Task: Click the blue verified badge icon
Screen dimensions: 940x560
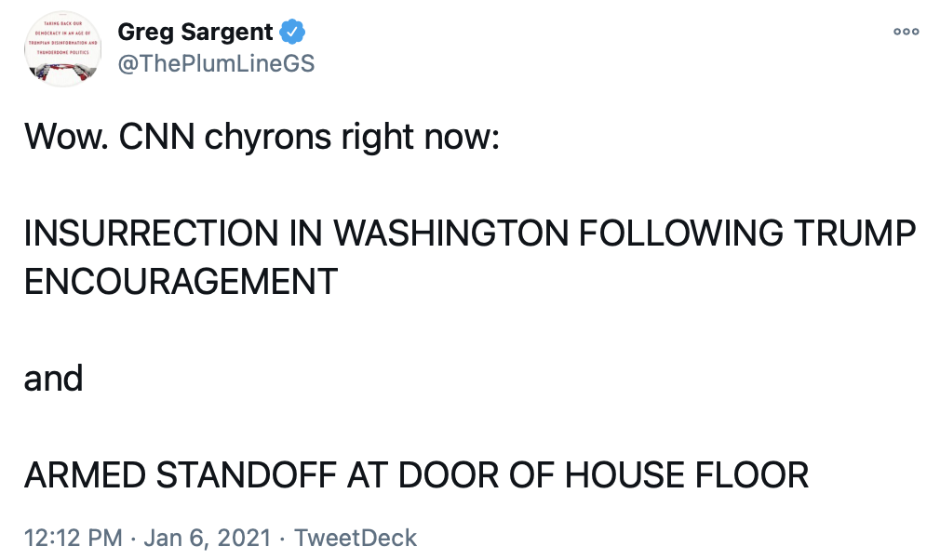Action: [x=293, y=33]
